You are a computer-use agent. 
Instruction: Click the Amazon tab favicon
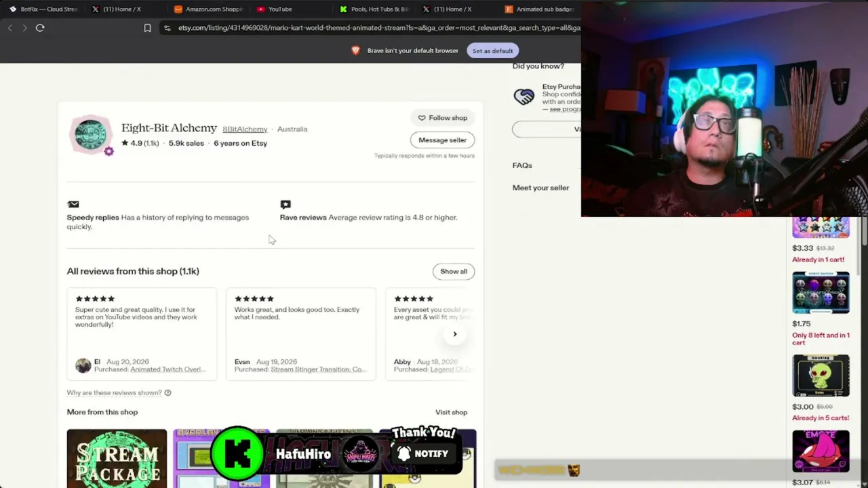click(x=178, y=9)
